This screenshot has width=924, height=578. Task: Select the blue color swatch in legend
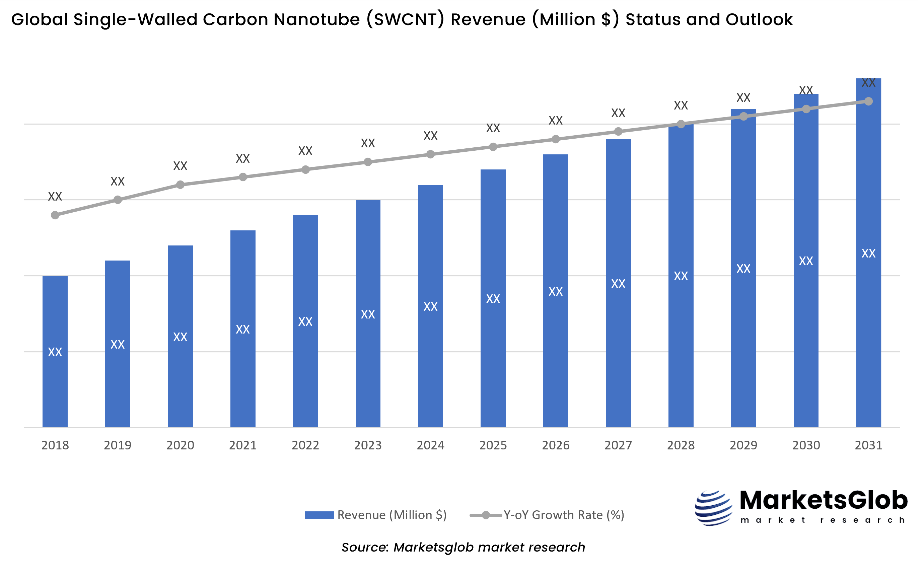tap(319, 514)
